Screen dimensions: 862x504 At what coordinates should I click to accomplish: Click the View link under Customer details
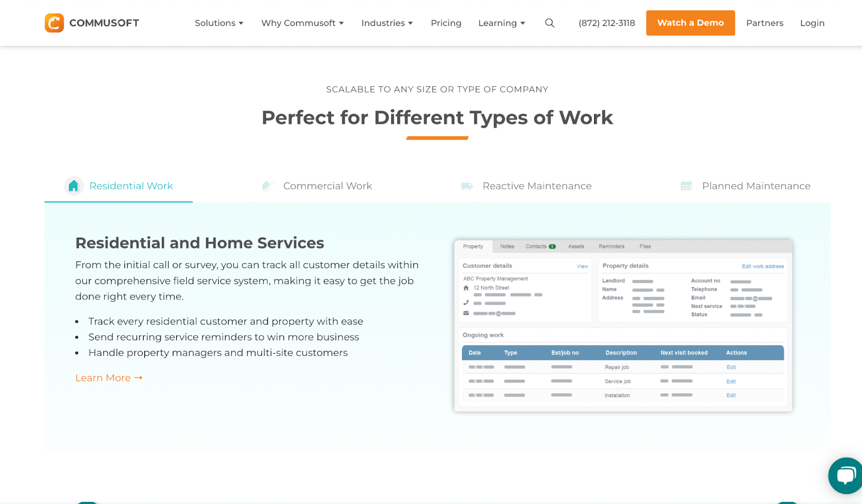(582, 266)
